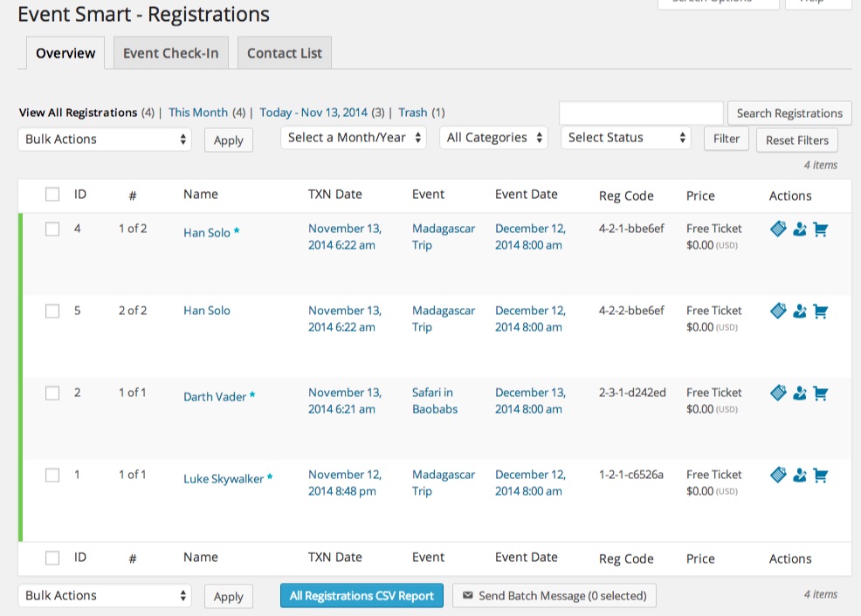861x616 pixels.
Task: Open Han Solo registration 2 of 2
Action: [206, 311]
